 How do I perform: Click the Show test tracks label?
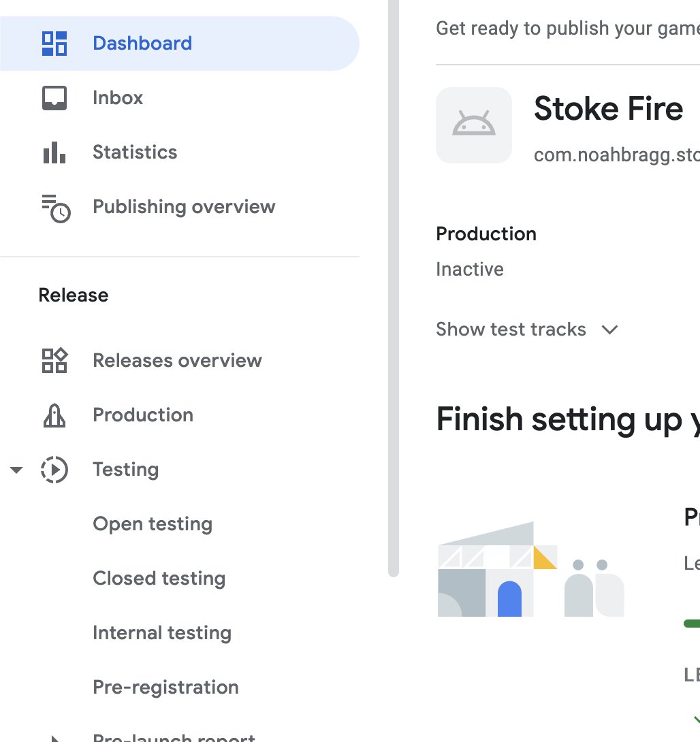[x=511, y=329]
